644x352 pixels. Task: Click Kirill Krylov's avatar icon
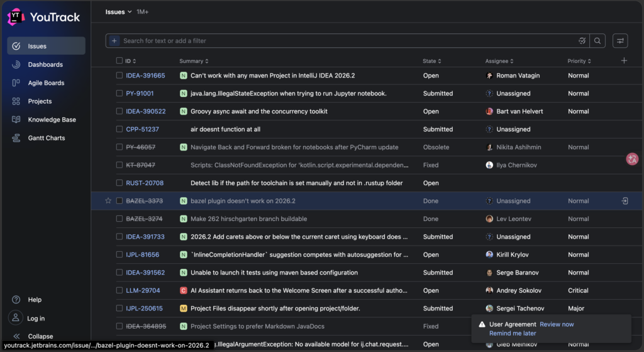pos(489,254)
